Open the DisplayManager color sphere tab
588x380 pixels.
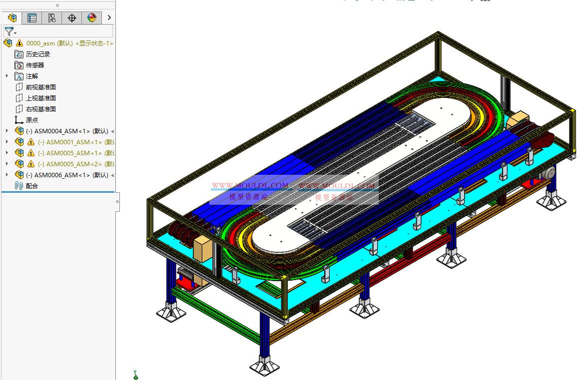pos(92,18)
